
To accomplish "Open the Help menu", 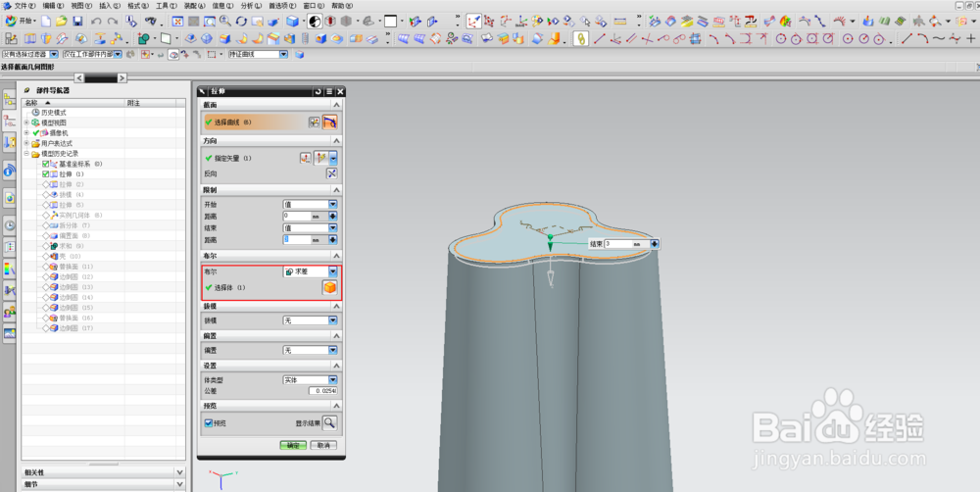I will (x=342, y=6).
